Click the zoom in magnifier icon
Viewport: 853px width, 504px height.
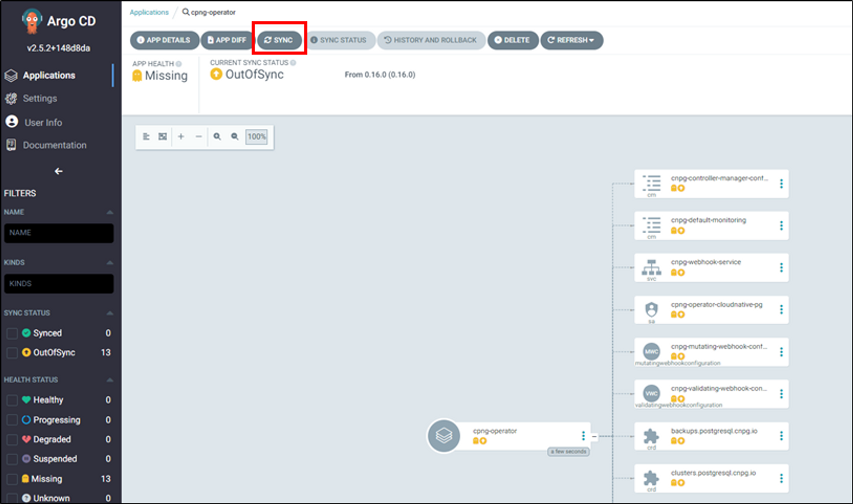(x=217, y=136)
